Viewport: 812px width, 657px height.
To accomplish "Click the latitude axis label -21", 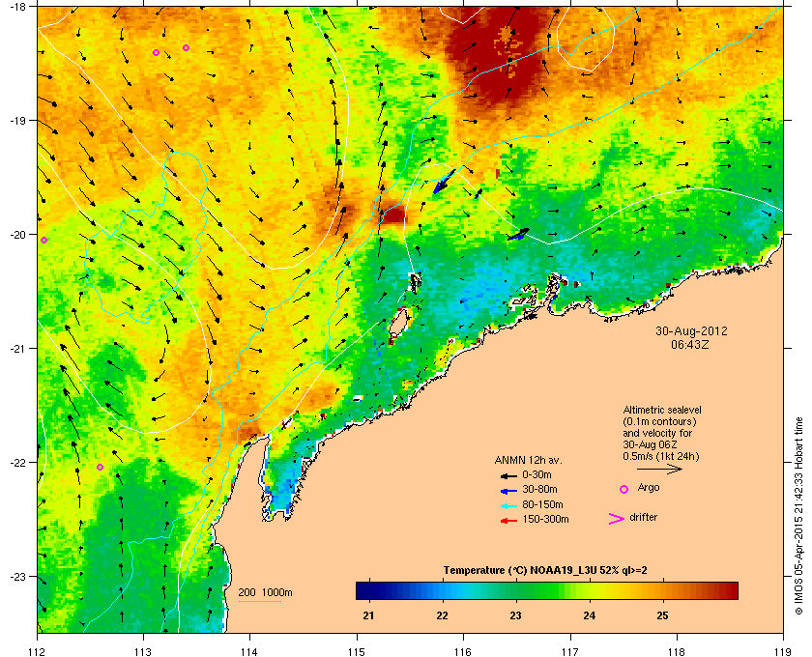I will [x=17, y=348].
